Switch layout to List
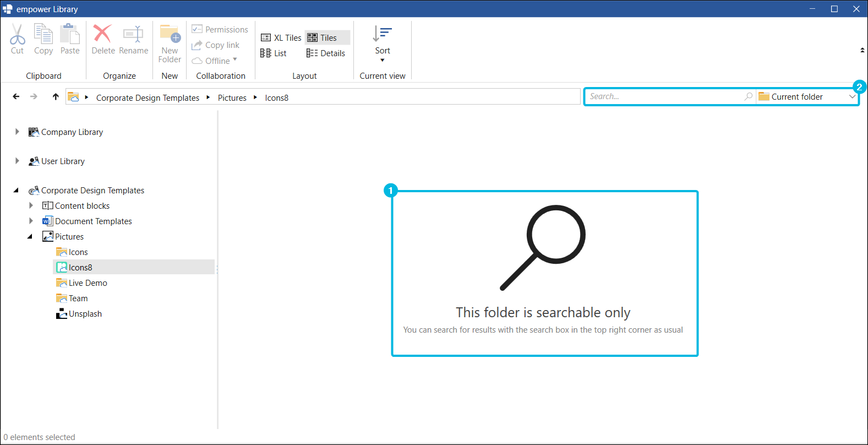This screenshot has width=868, height=445. point(274,53)
